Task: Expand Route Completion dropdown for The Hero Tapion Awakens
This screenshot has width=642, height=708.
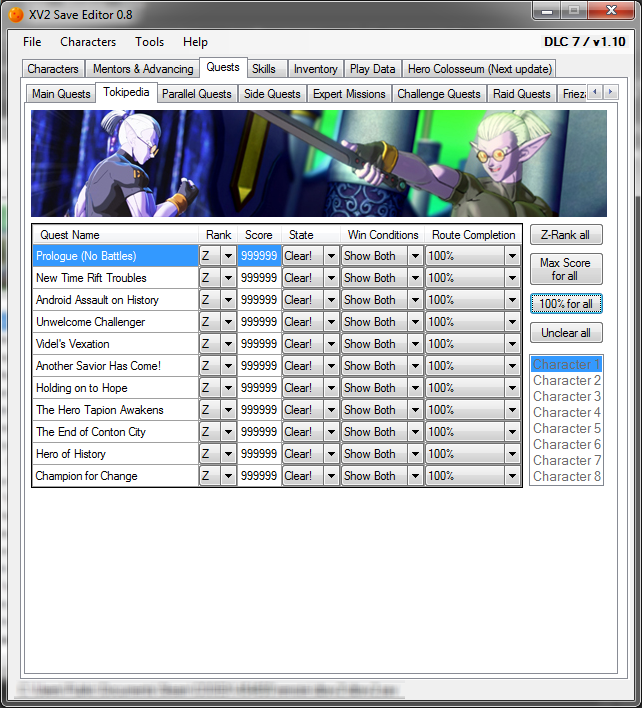Action: [512, 410]
